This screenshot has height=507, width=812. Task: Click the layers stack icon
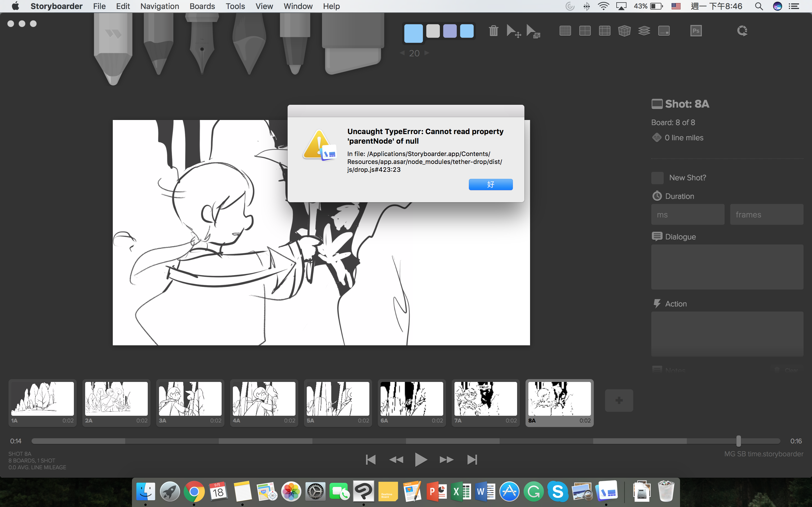click(x=644, y=30)
